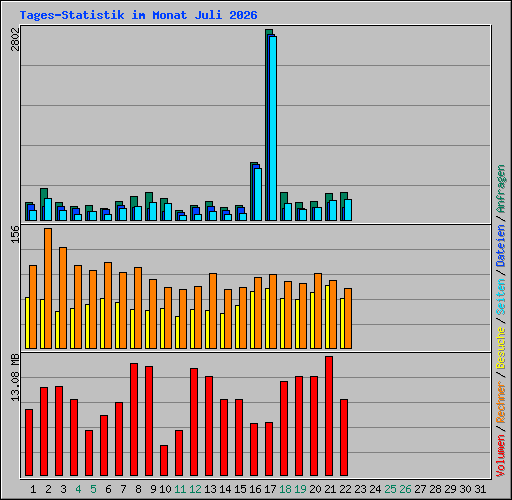Click the 'Dateien' legend label
The height and width of the screenshot is (500, 512).
[500, 245]
